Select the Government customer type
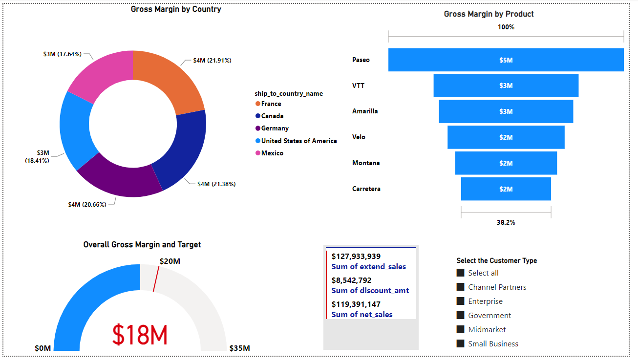This screenshot has width=638, height=364. click(x=460, y=315)
